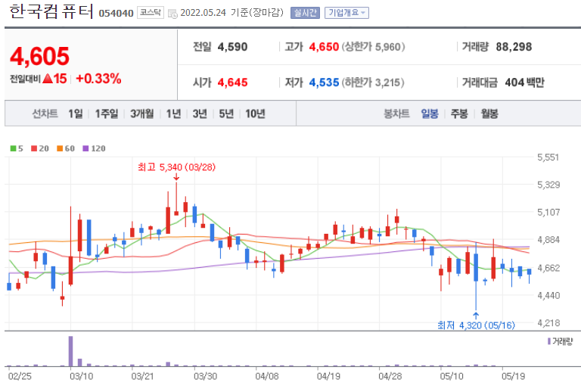Click the stock name 한국컴퓨터 title
Image resolution: width=581 pixels, height=392 pixels.
tap(51, 11)
